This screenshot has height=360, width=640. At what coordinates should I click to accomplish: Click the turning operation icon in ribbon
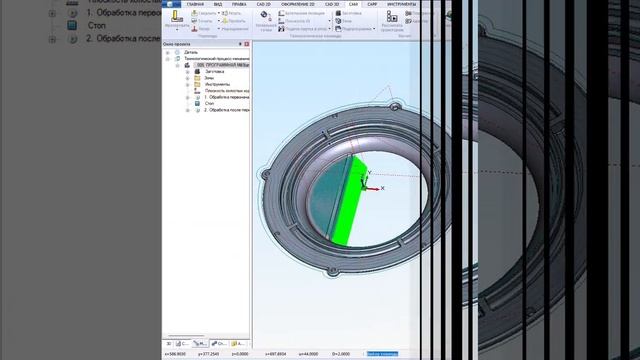pos(194,21)
